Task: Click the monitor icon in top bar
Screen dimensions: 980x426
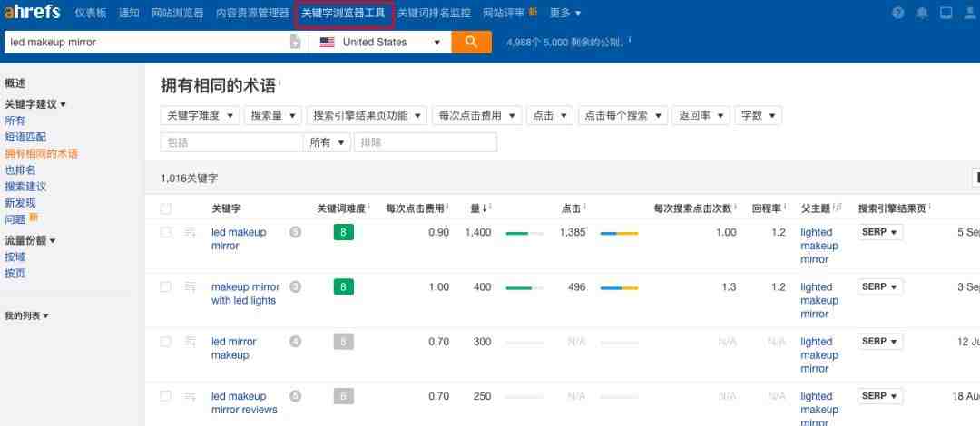Action: 946,13
